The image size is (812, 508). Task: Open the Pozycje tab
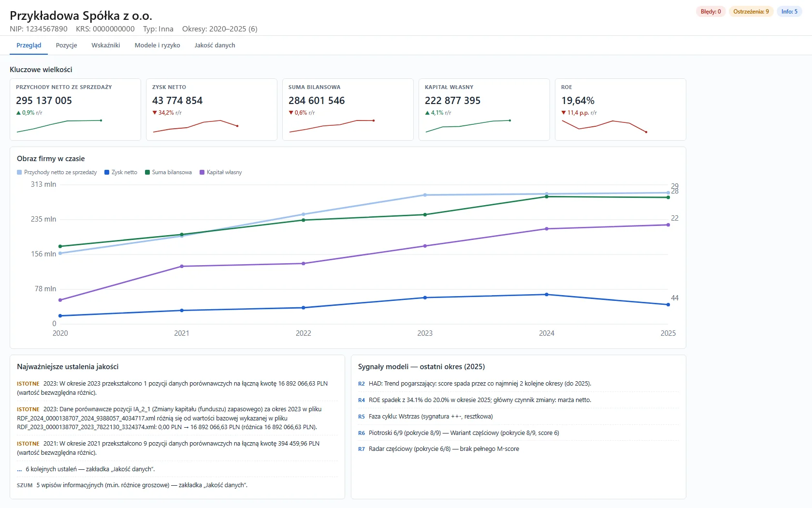click(66, 45)
